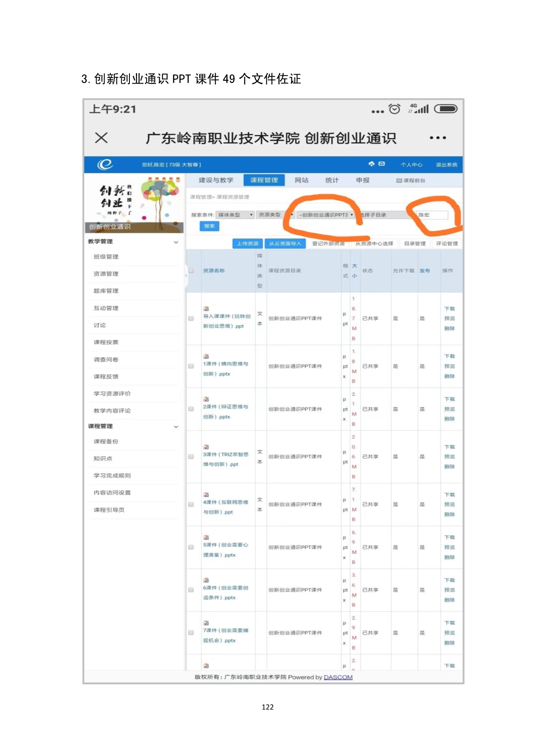
Task: Click 预览 for the 1课件 row
Action: (x=450, y=366)
